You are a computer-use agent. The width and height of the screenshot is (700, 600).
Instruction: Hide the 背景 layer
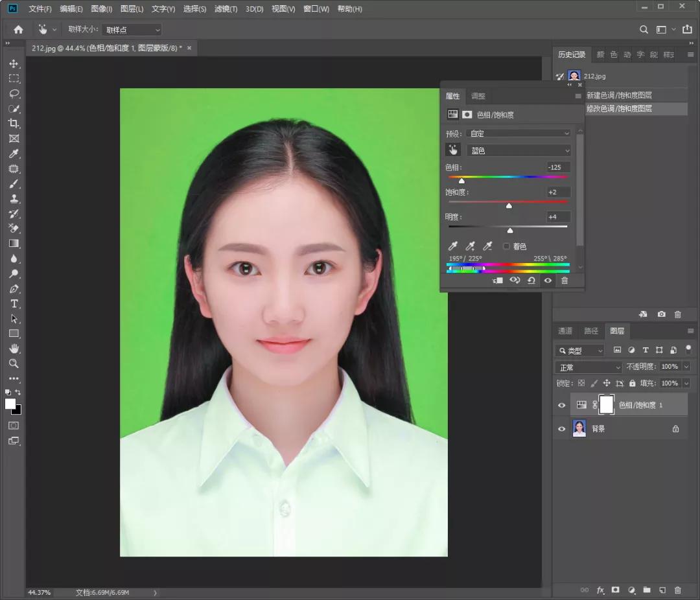562,428
